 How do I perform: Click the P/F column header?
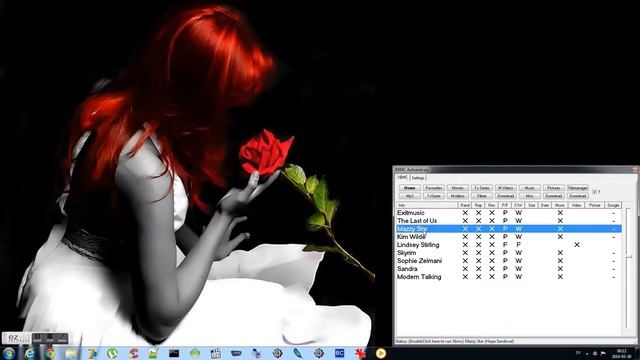[505, 205]
